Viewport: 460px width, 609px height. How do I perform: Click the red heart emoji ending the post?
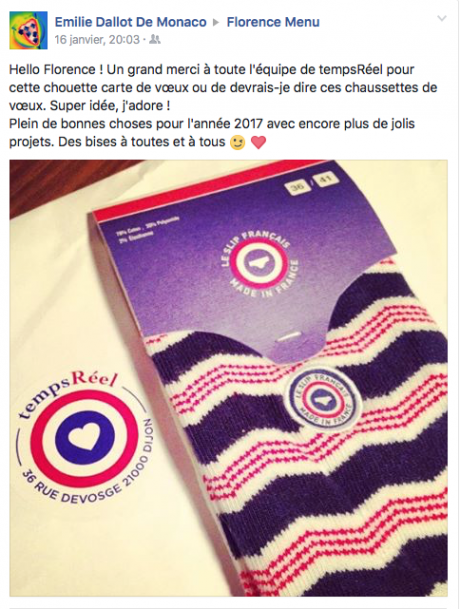click(258, 143)
